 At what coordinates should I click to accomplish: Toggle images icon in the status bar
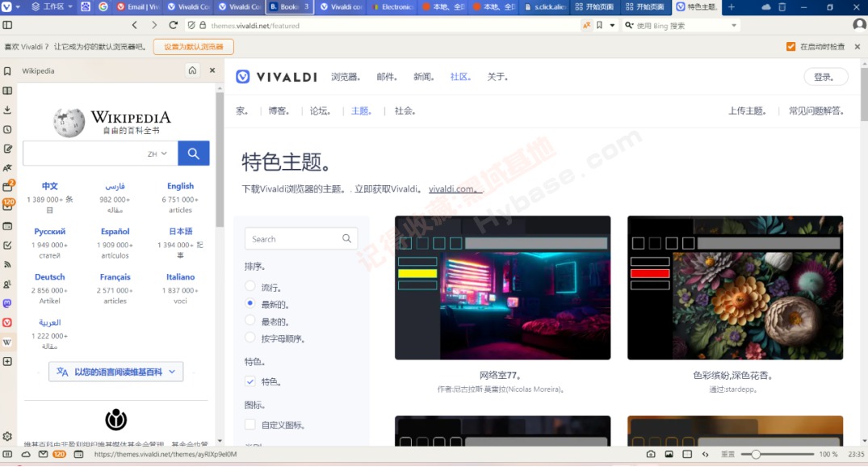(669, 454)
